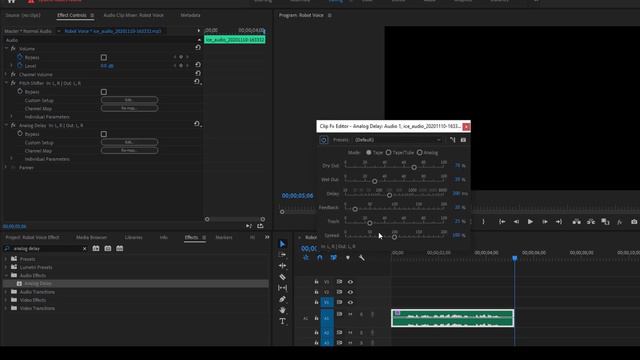Click Edit button for Pitch Shifter Custom Setup

click(129, 100)
